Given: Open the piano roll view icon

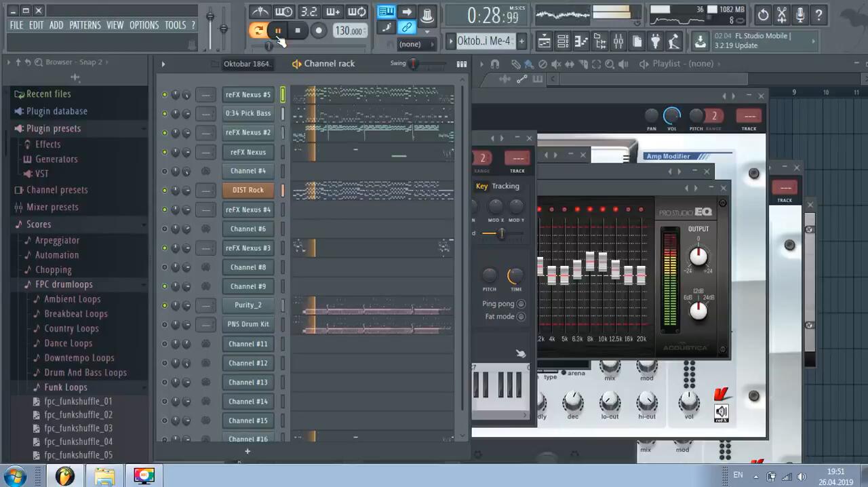Looking at the screenshot, I should click(581, 42).
